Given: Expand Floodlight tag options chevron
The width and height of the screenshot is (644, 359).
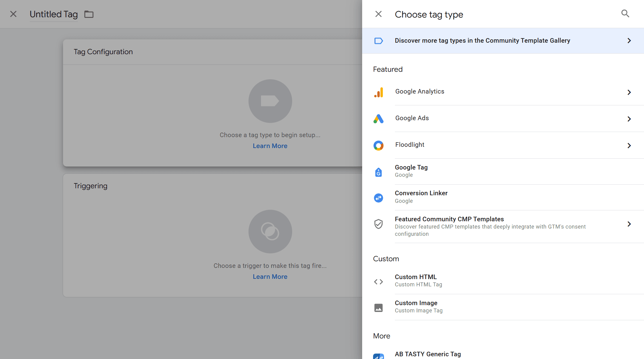Looking at the screenshot, I should click(629, 145).
